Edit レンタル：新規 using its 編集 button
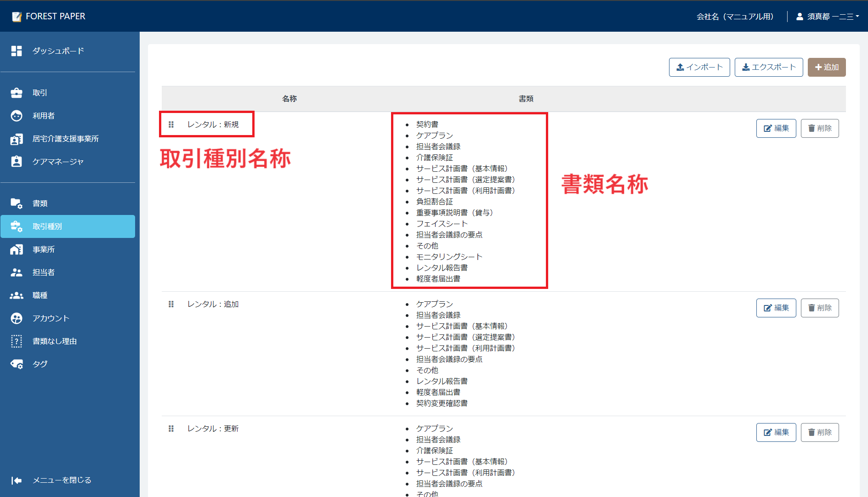The width and height of the screenshot is (868, 497). click(776, 128)
